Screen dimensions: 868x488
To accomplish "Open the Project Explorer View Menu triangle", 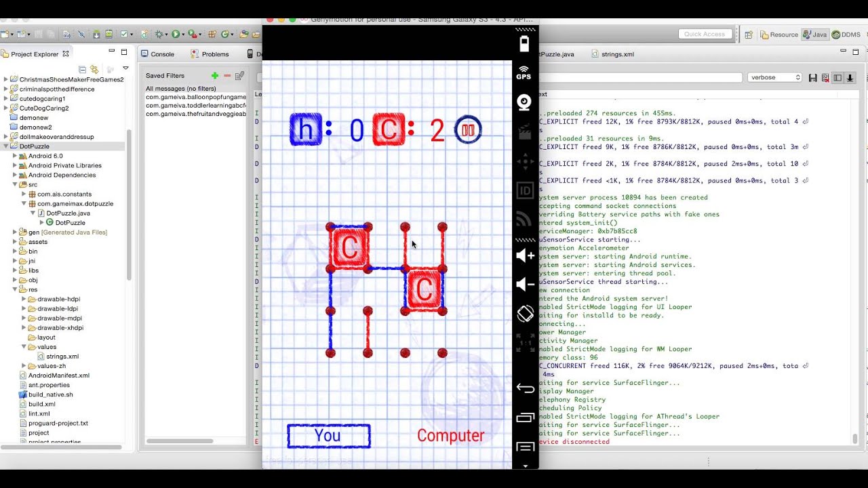I will (125, 68).
